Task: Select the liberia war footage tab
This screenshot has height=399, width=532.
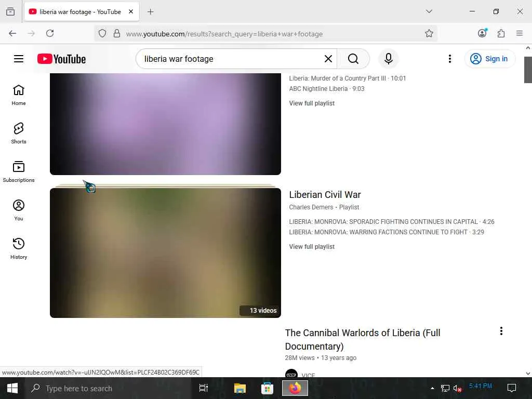Action: click(80, 12)
